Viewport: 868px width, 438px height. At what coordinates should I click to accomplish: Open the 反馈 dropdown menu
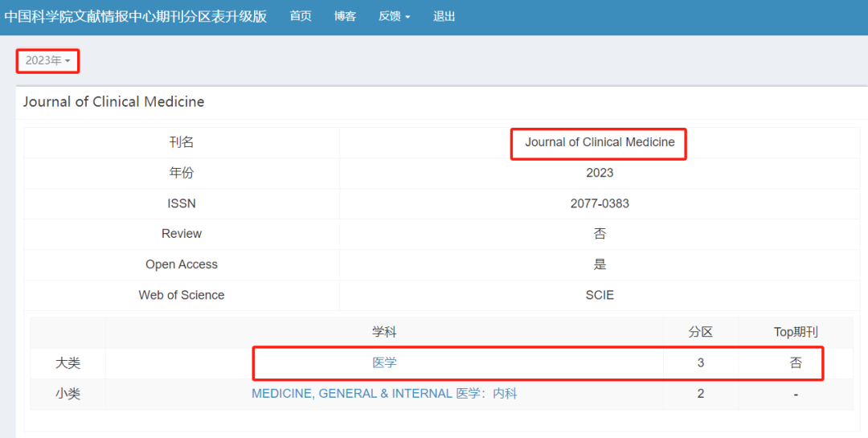(x=394, y=17)
